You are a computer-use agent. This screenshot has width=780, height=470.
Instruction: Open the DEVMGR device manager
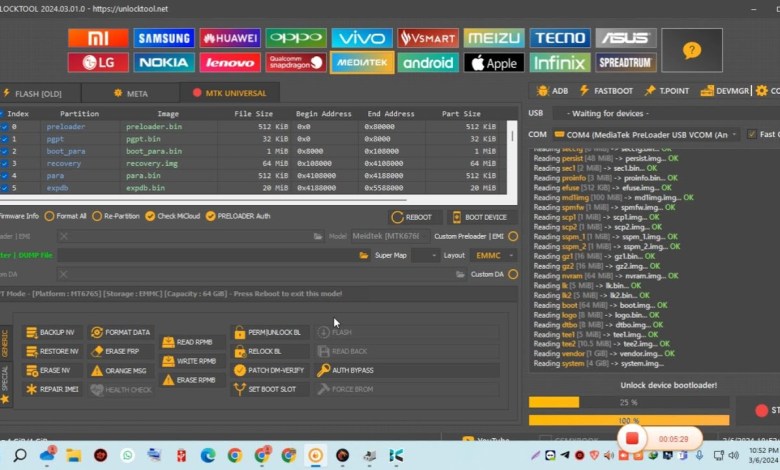pyautogui.click(x=725, y=91)
